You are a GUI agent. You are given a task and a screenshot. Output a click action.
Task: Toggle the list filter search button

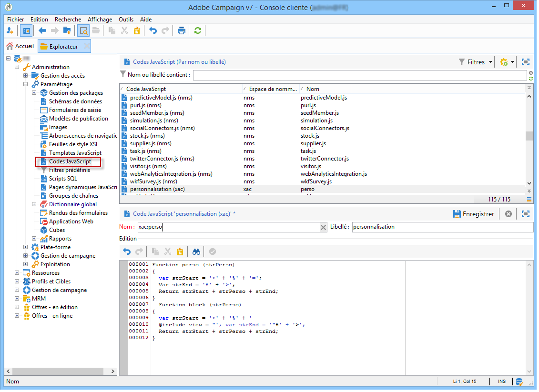[x=83, y=31]
